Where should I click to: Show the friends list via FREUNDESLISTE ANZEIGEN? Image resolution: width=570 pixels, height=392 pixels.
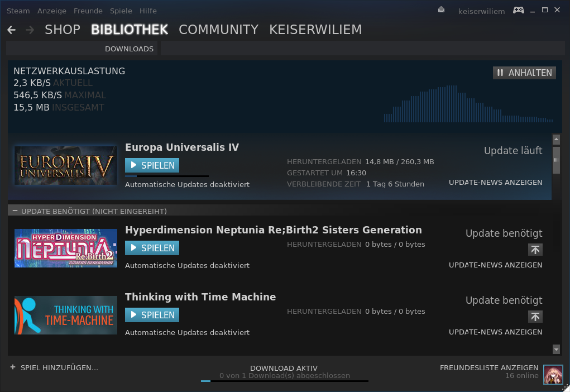pos(489,367)
